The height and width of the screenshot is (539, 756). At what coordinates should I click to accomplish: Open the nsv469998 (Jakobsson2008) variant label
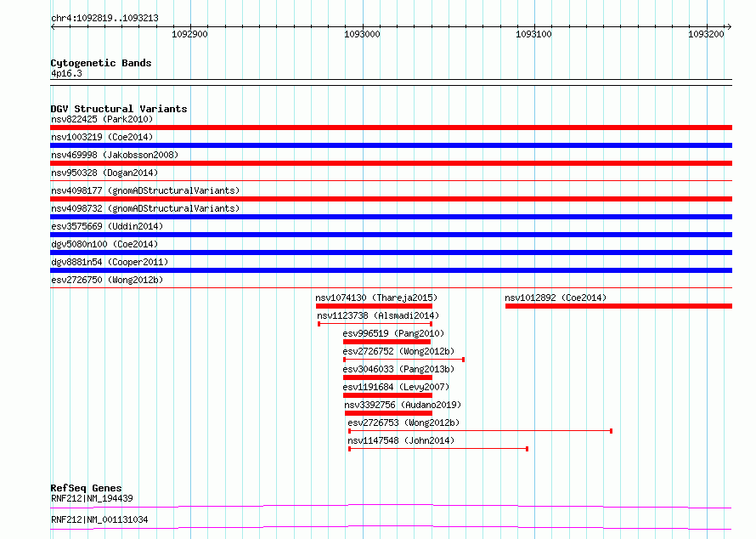[115, 155]
